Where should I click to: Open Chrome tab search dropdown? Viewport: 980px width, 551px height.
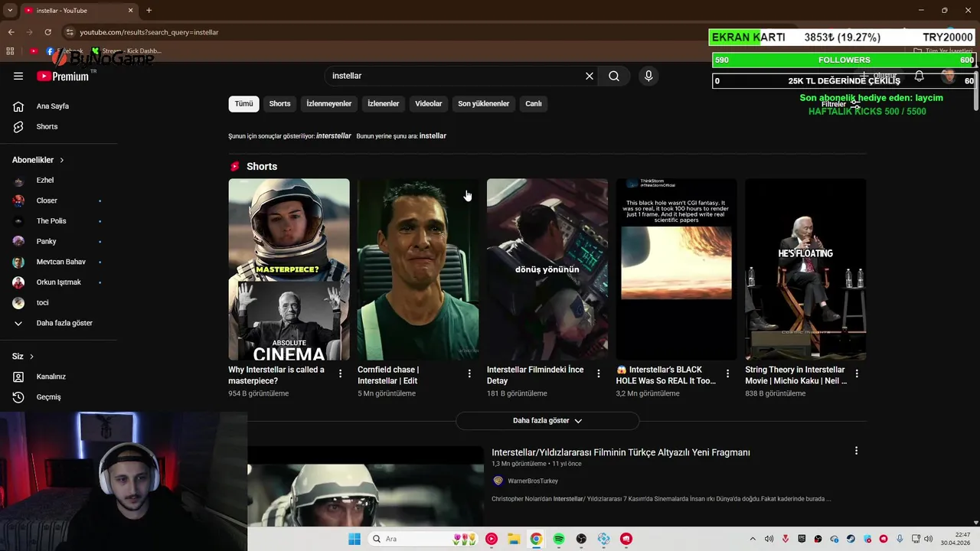tap(10, 11)
